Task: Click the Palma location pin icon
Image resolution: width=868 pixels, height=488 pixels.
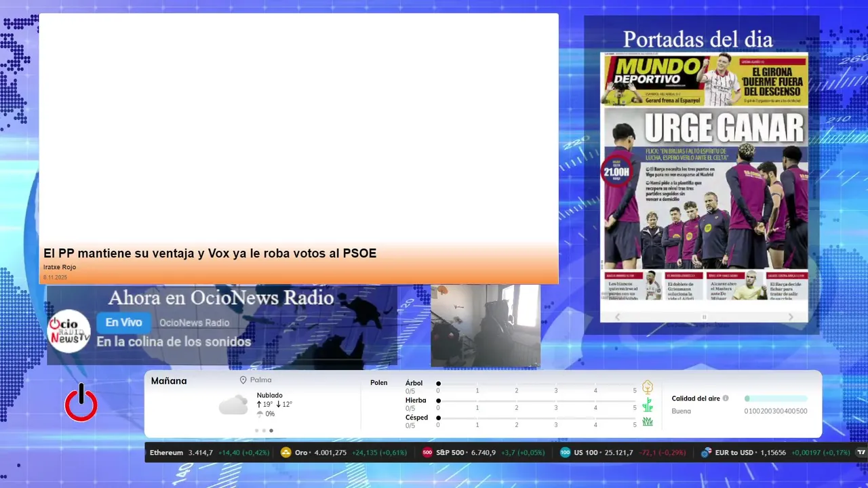Action: pyautogui.click(x=243, y=380)
